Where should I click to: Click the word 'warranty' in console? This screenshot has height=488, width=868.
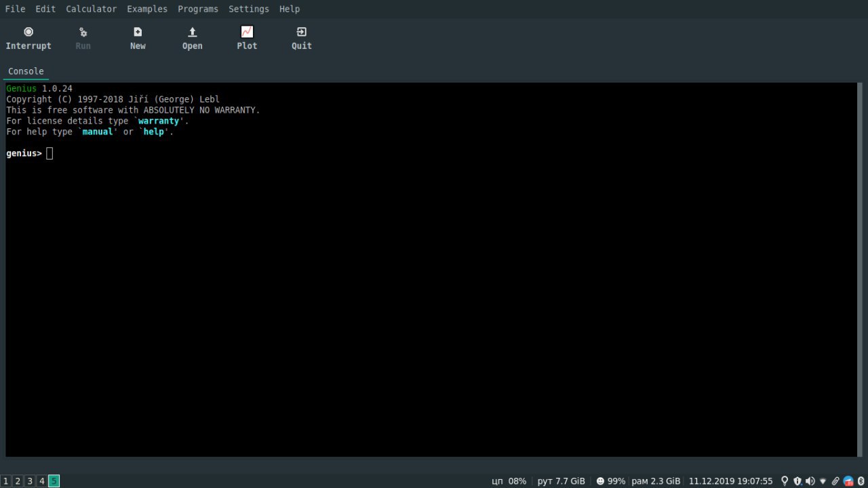point(159,121)
